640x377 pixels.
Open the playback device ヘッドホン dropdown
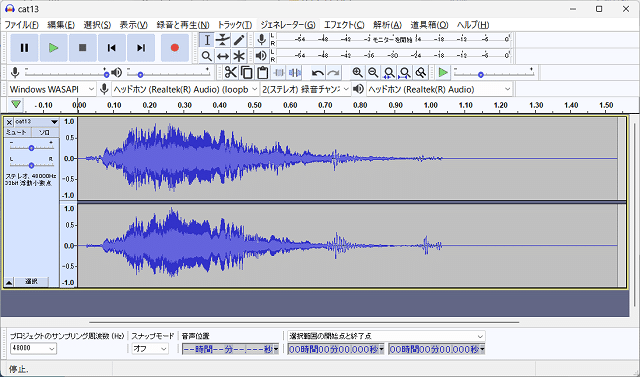point(439,89)
